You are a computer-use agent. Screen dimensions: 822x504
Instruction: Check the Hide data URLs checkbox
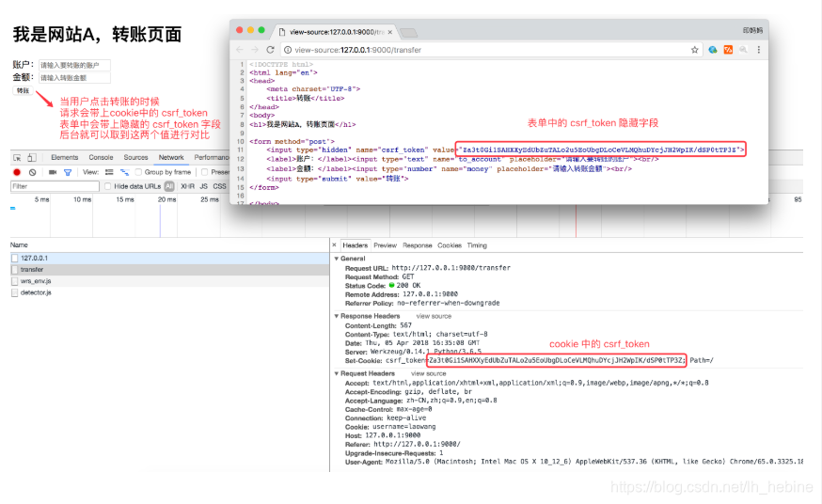[107, 186]
